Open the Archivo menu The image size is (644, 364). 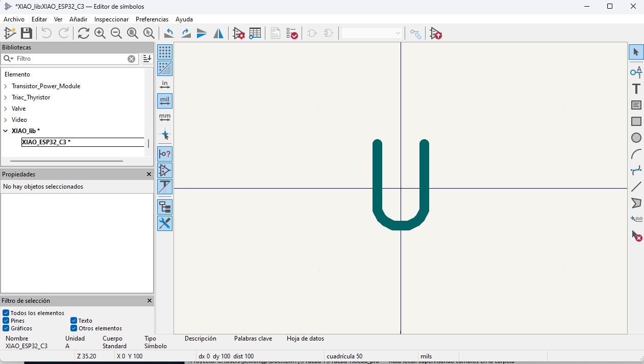tap(14, 19)
